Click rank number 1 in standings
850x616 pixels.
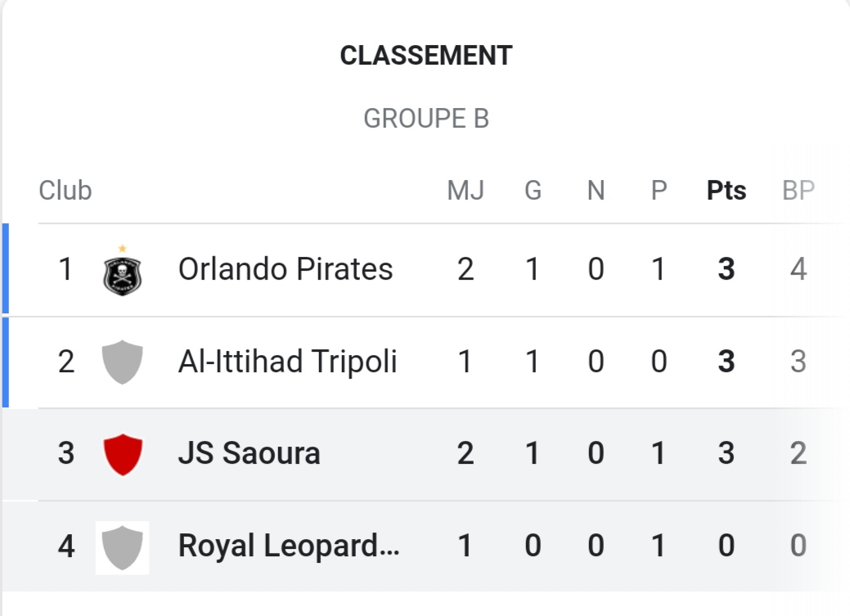coord(65,269)
